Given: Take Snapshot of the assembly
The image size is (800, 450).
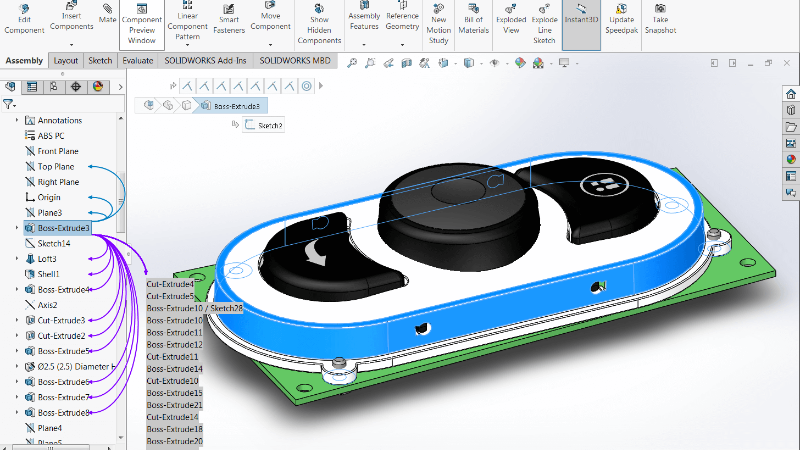Looking at the screenshot, I should point(660,22).
